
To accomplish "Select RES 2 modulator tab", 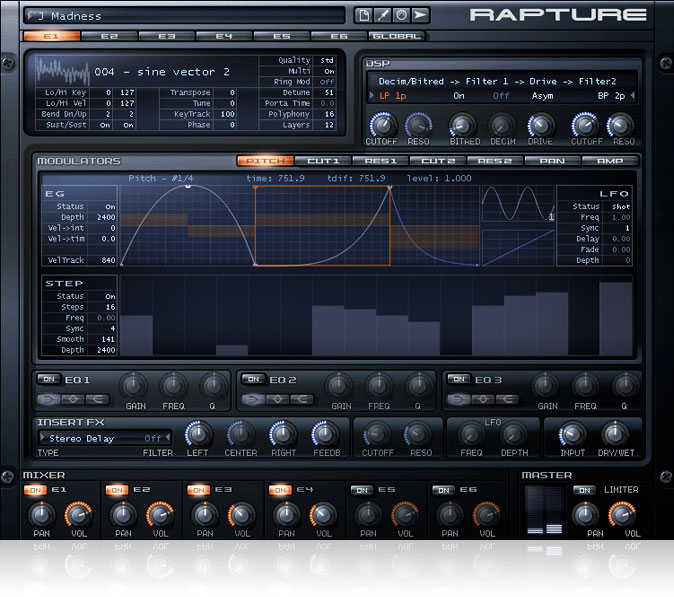I will (495, 161).
